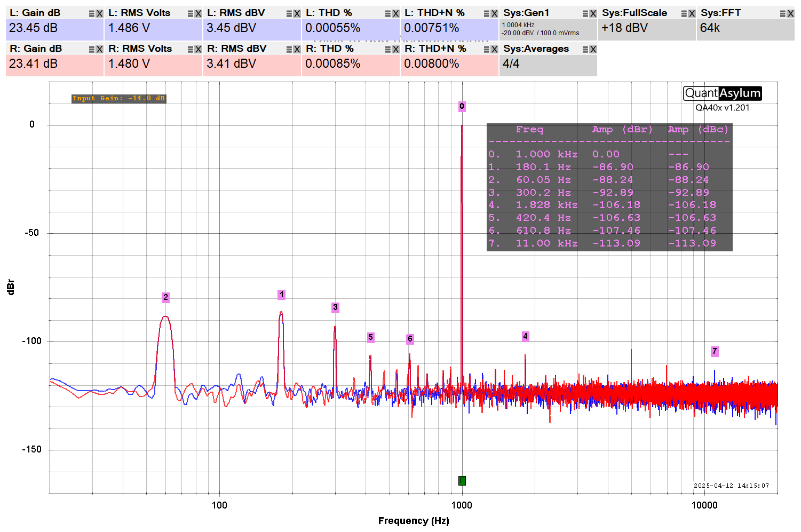Close the L: RMS dBV tile
The width and height of the screenshot is (801, 532).
click(297, 14)
